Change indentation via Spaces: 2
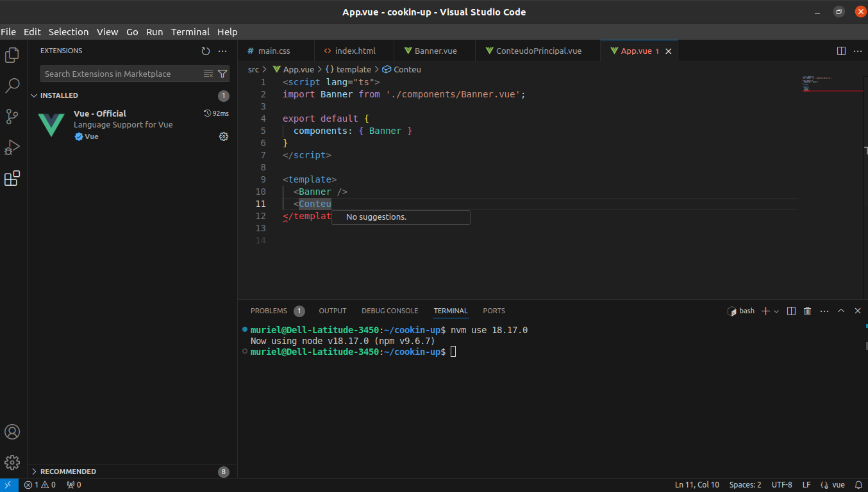 746,485
